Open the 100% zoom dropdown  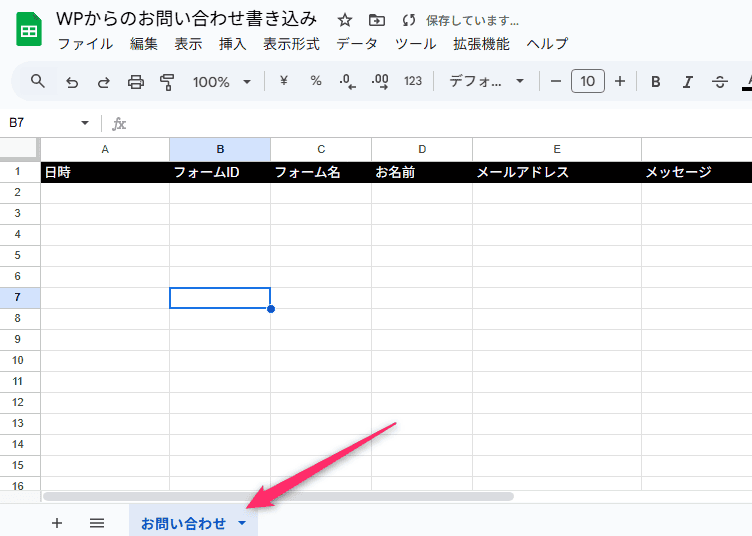221,82
